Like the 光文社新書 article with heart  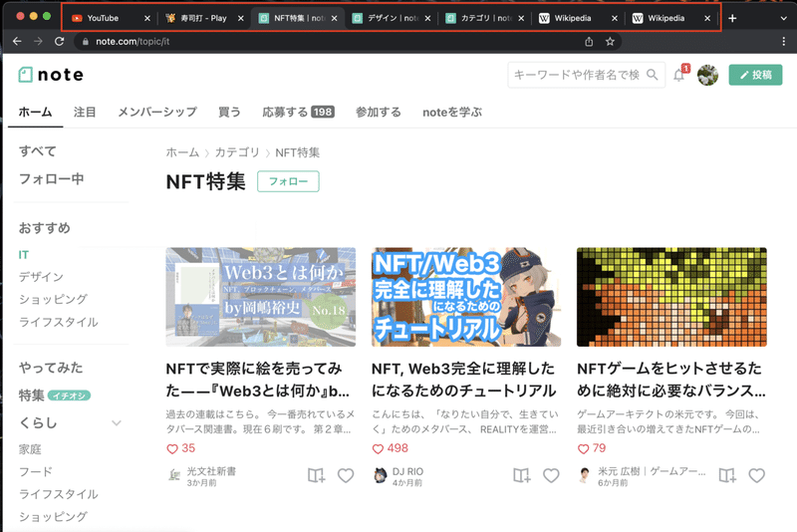pyautogui.click(x=346, y=475)
